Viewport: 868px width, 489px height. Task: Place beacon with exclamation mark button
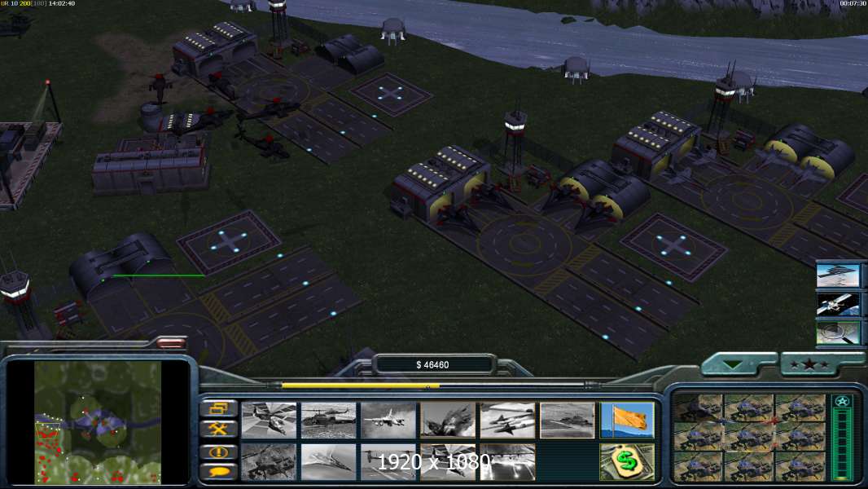pos(219,452)
